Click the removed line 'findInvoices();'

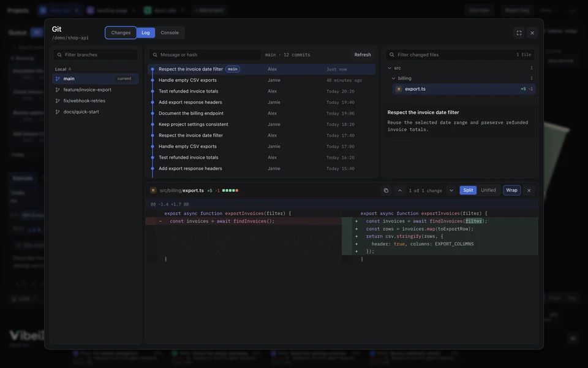tap(244, 221)
